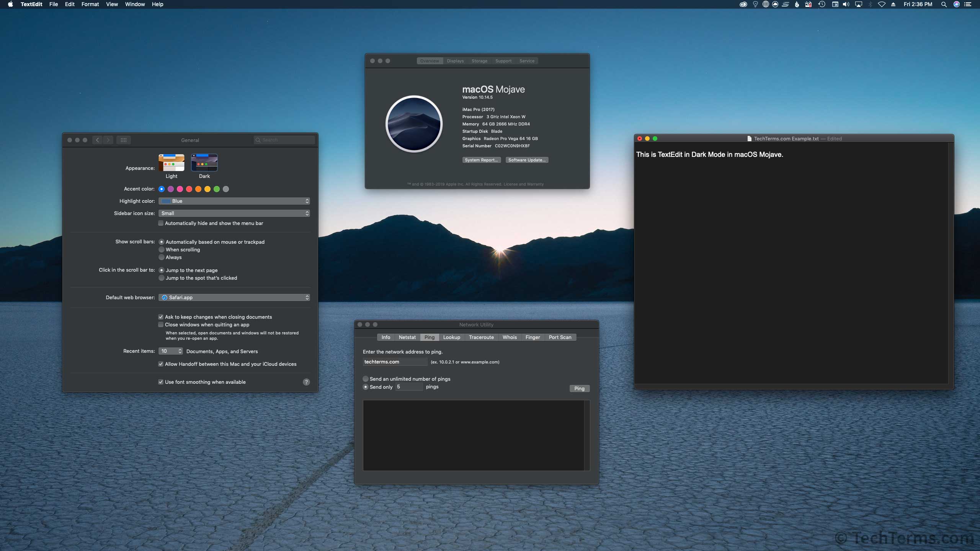Select Dark appearance thumbnail
The width and height of the screenshot is (980, 551).
pos(204,163)
